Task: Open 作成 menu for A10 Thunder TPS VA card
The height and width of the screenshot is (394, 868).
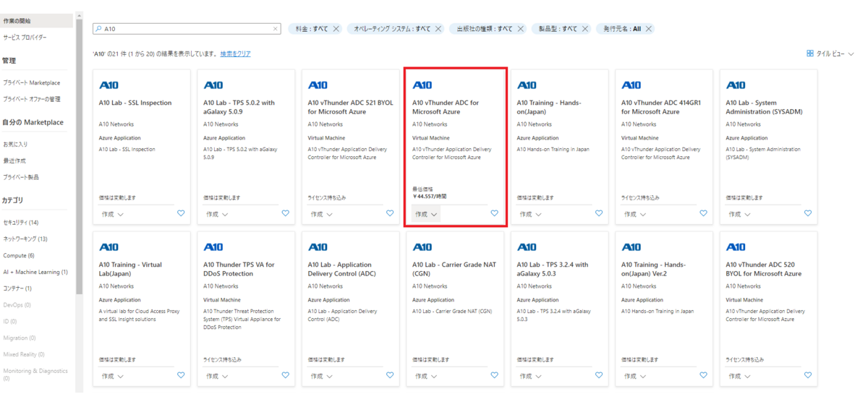Action: point(217,376)
